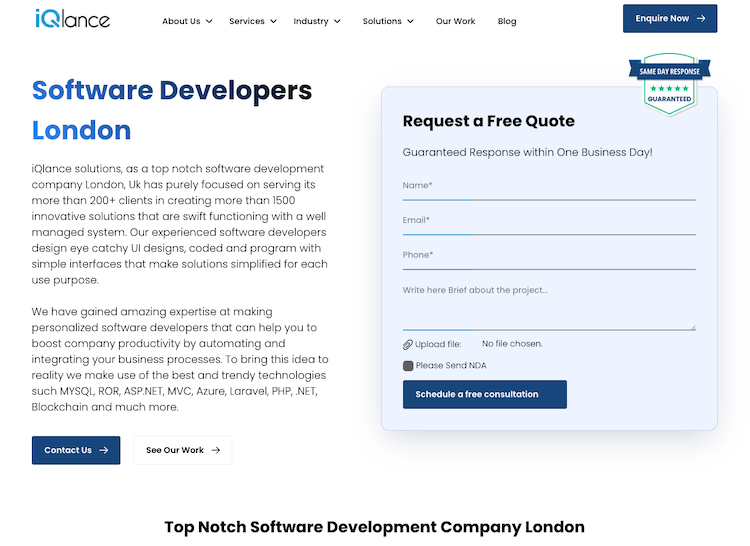This screenshot has width=750, height=546.
Task: Click the arrow icon in See Our Work
Action: tap(217, 451)
